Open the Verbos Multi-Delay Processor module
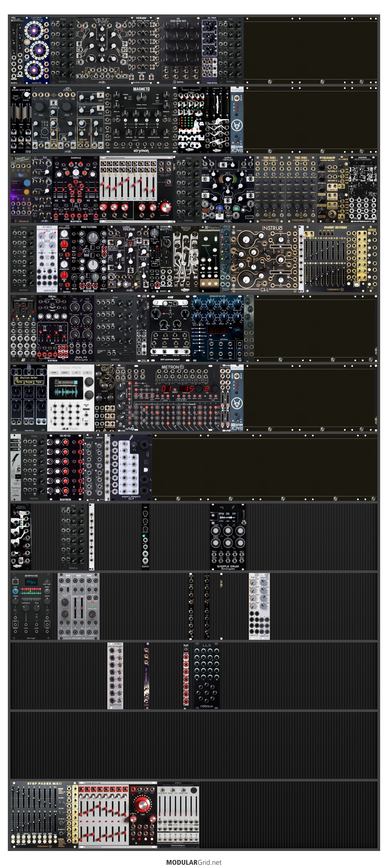388x868 pixels. [x=136, y=189]
